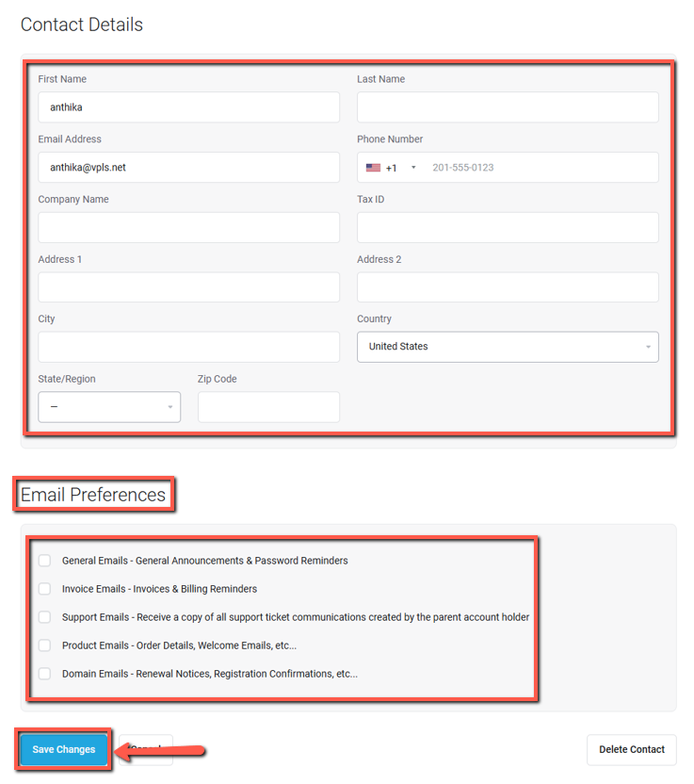Check the Invoice Emails checkbox

44,589
